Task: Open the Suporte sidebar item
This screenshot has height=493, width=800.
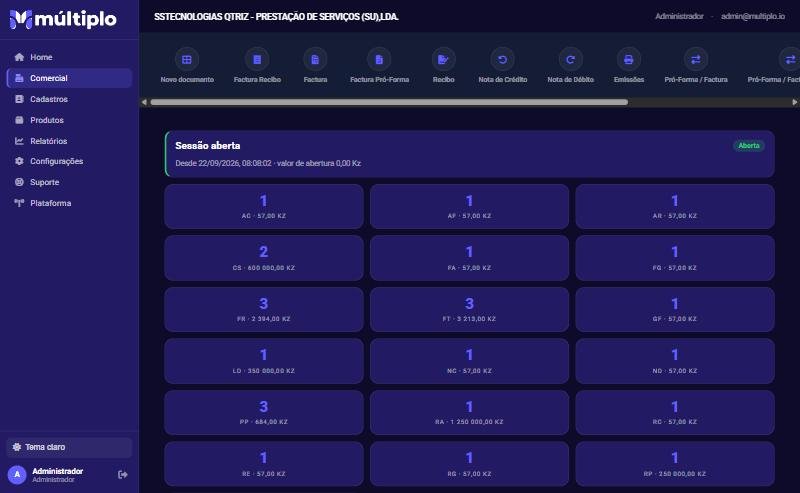Action: pyautogui.click(x=69, y=182)
